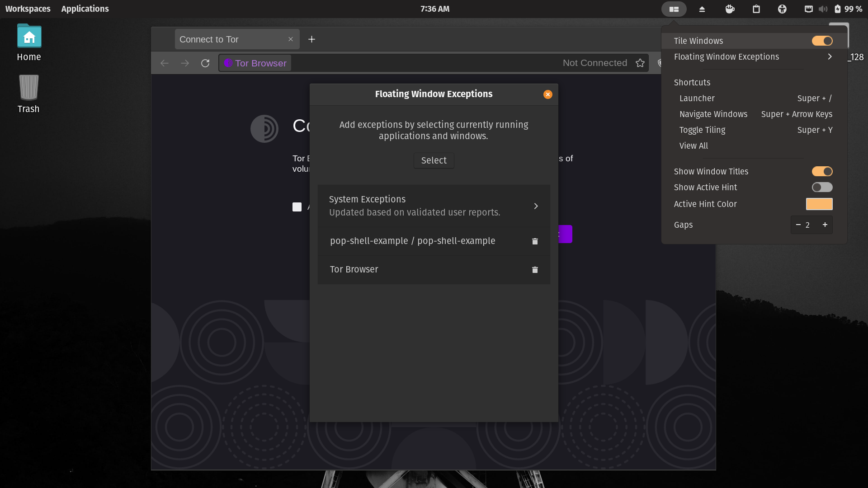The width and height of the screenshot is (868, 488).
Task: Click the back navigation arrow in Tor Browser
Action: point(164,63)
